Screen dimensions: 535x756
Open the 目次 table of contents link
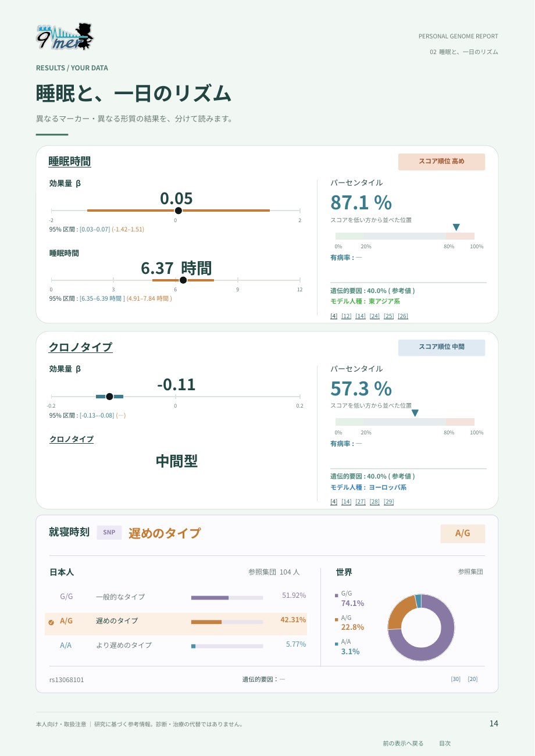(x=445, y=743)
